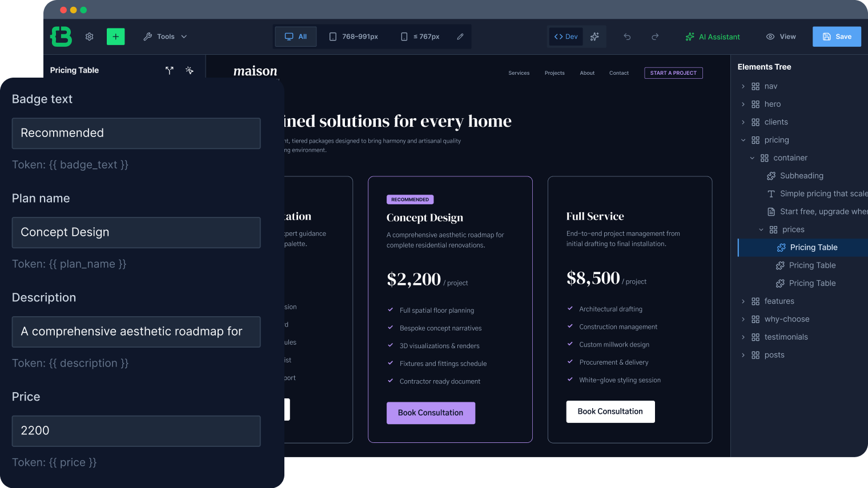
Task: Expand the clients node chevron
Action: [x=743, y=122]
